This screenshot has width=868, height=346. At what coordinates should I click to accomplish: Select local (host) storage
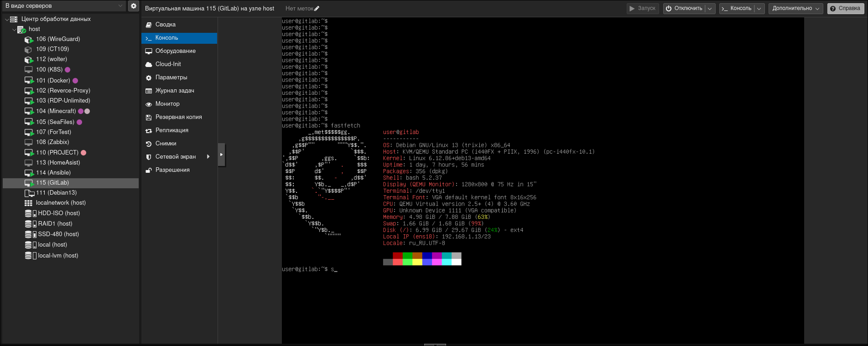[71, 245]
